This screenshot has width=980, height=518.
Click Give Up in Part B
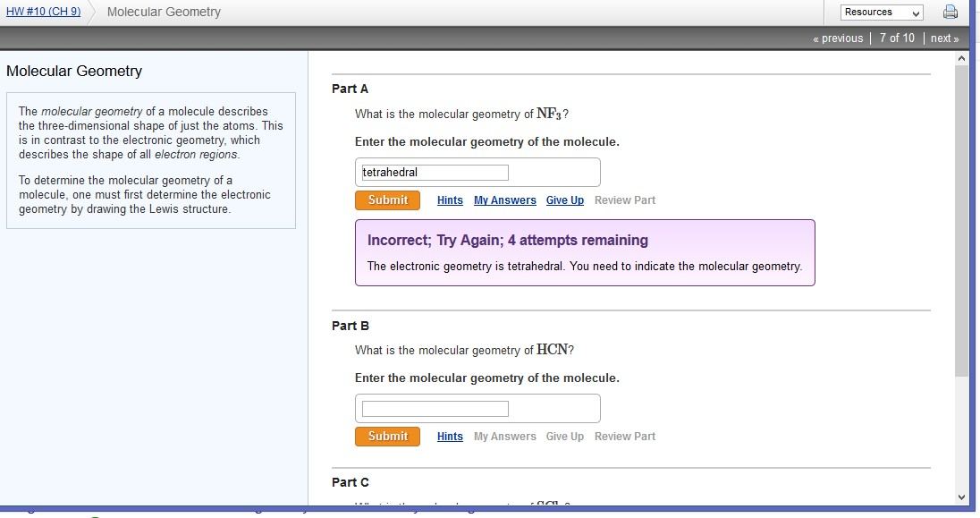click(x=564, y=437)
